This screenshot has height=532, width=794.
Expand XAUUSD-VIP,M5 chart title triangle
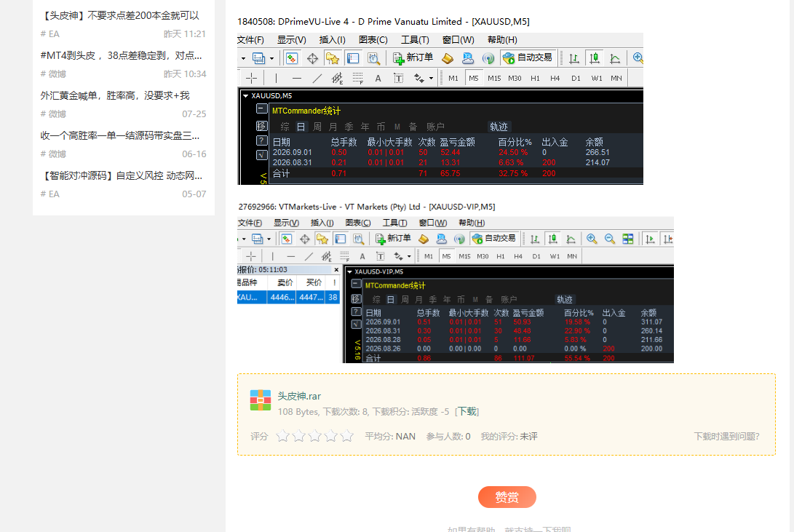[x=349, y=271]
